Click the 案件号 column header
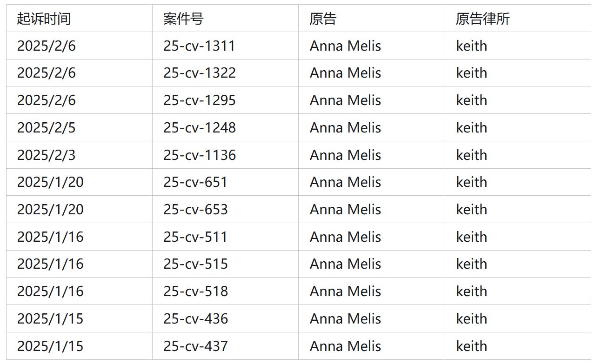 (183, 19)
